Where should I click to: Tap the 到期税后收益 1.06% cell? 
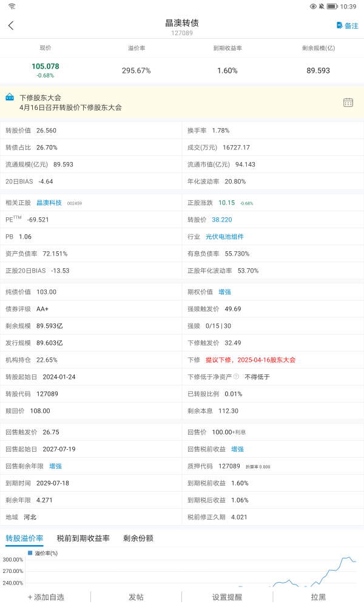point(273,500)
